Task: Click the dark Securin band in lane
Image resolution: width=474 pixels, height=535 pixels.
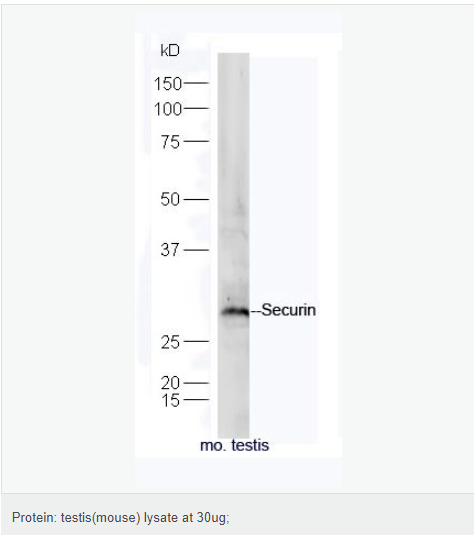Action: pyautogui.click(x=235, y=312)
